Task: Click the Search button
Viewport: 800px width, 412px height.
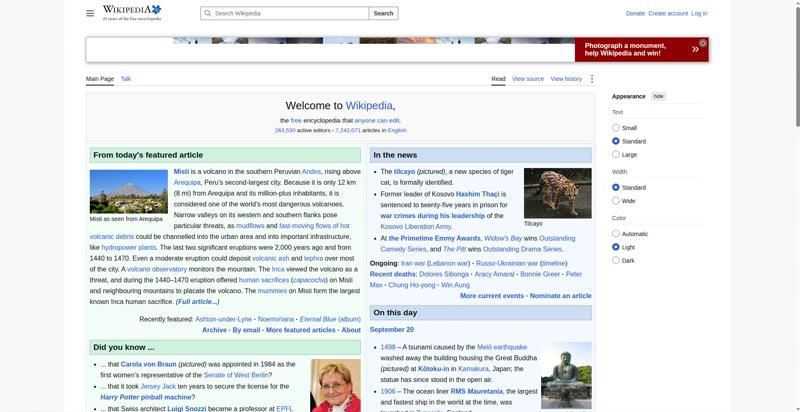Action: tap(383, 13)
